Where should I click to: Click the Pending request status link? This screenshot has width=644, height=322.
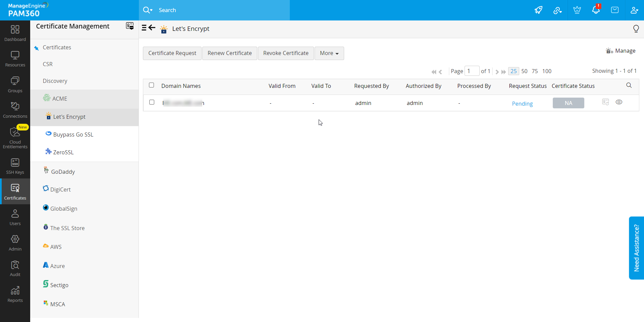click(x=522, y=104)
